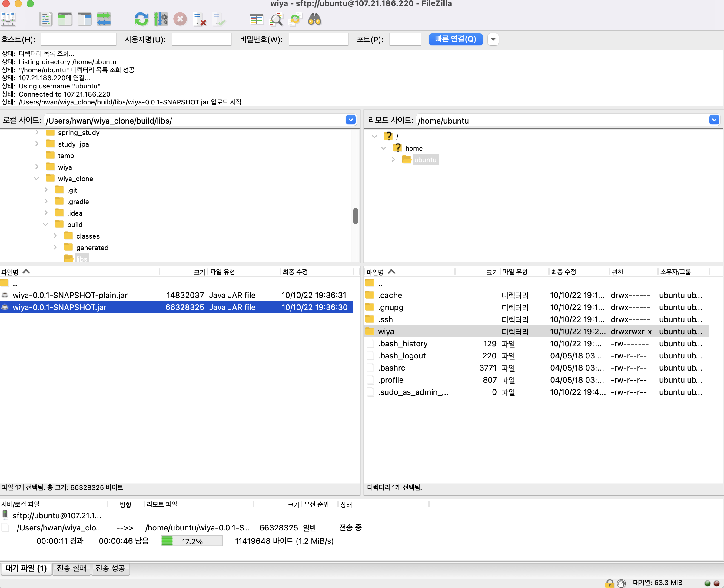
Task: Sort remote files by owner/group column
Action: point(683,272)
